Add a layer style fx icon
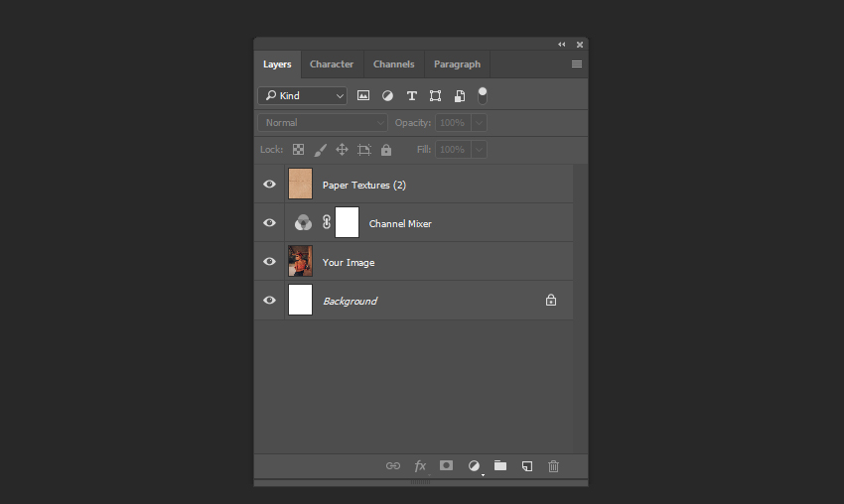 pos(420,466)
